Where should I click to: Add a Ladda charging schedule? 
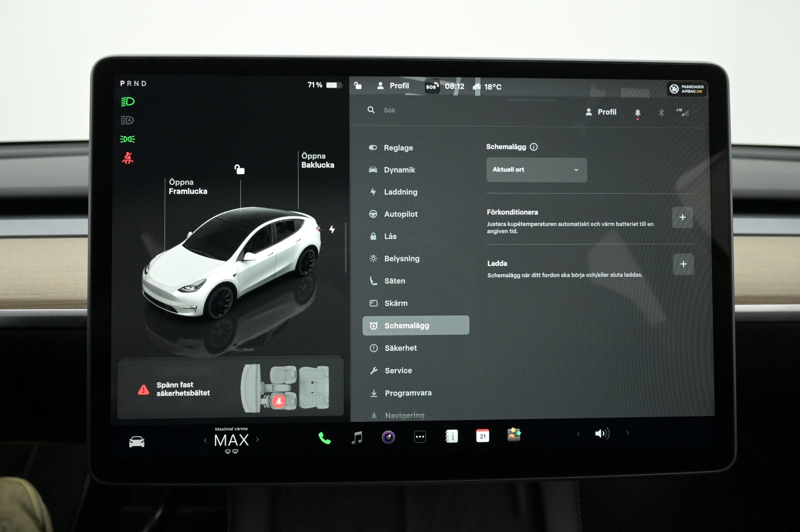[683, 264]
